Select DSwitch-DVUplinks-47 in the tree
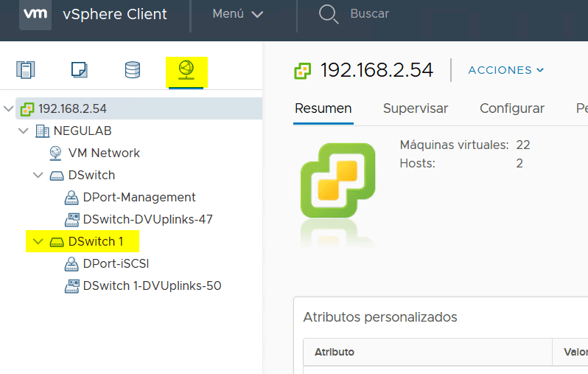588x374 pixels. [148, 220]
